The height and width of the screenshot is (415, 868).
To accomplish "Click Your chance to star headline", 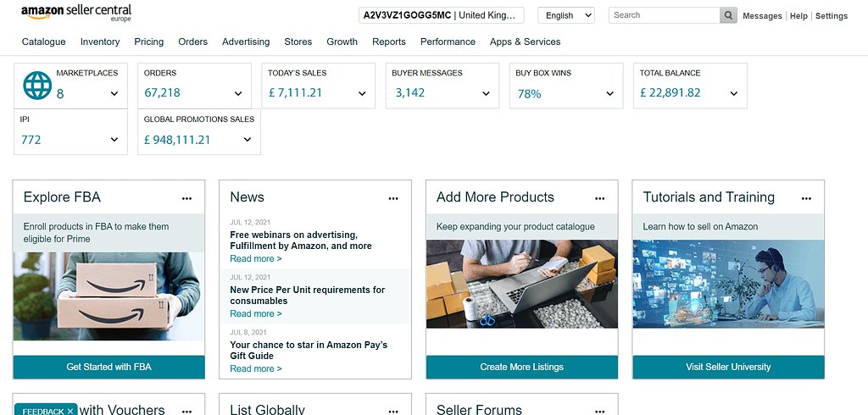I will pos(309,351).
